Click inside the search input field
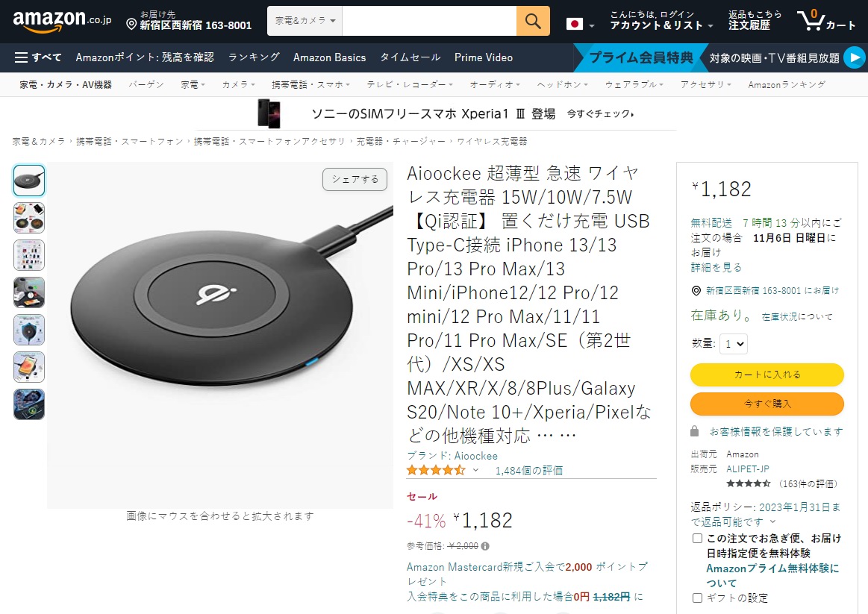The height and width of the screenshot is (614, 868). coord(429,22)
